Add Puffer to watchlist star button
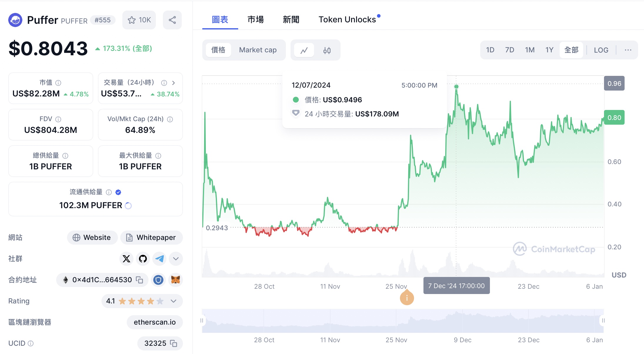644x354 pixels. tap(139, 20)
